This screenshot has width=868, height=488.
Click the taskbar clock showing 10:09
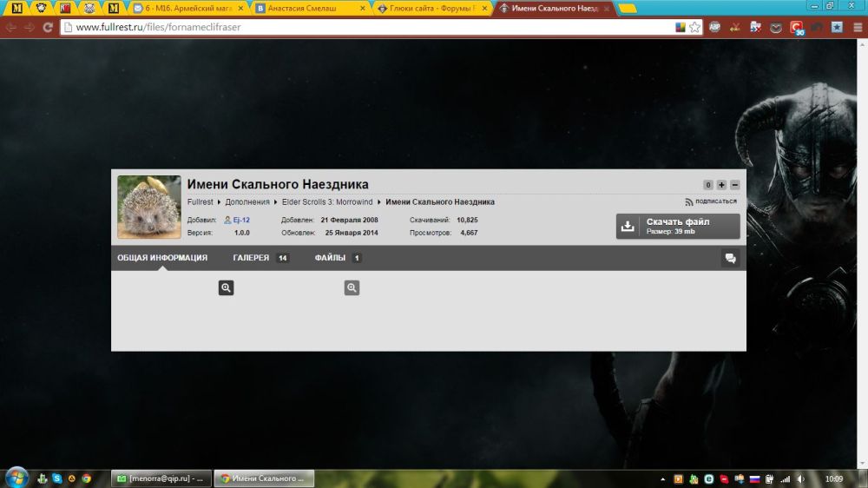tap(833, 479)
